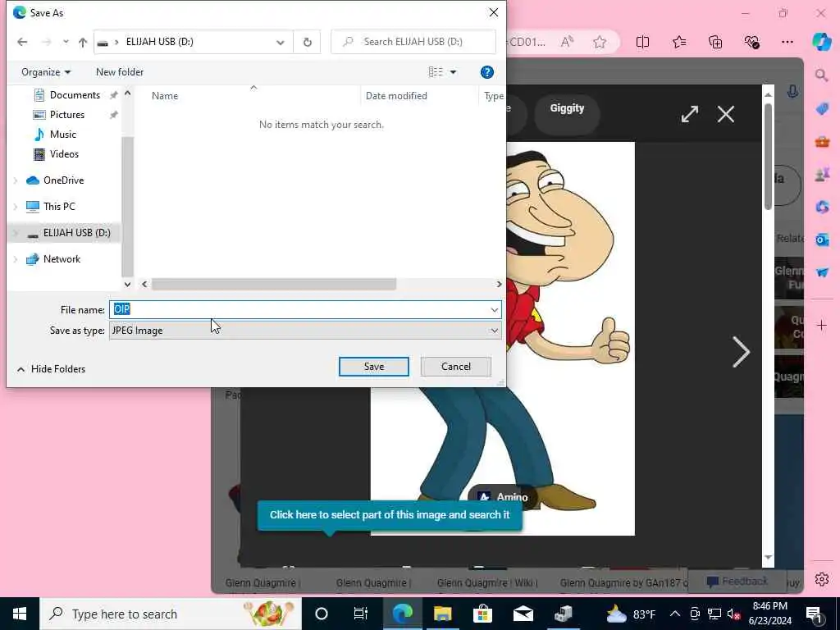Image resolution: width=840 pixels, height=630 pixels.
Task: Select Documents in navigation pane
Action: coord(75,95)
